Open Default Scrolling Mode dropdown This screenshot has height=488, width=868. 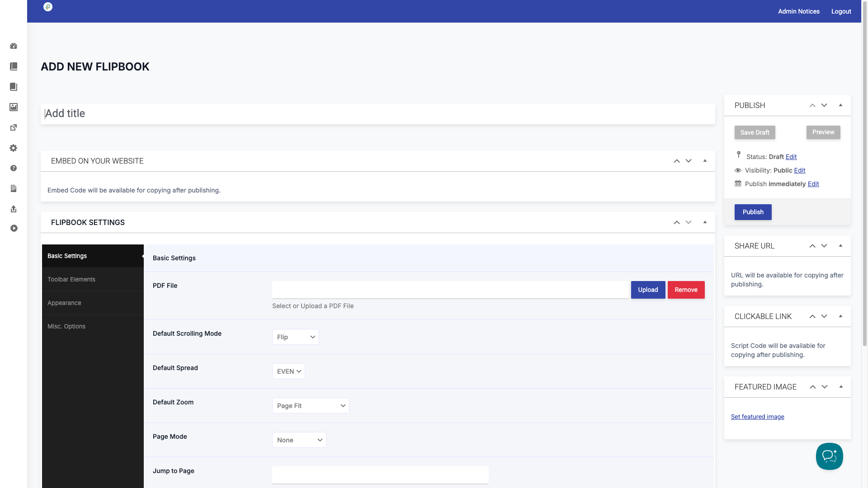tap(296, 337)
